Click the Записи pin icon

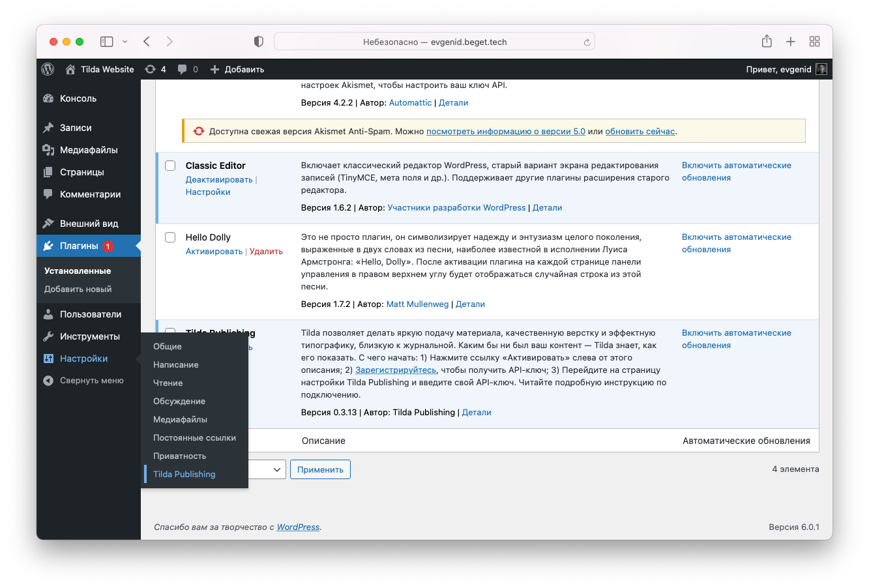point(48,128)
